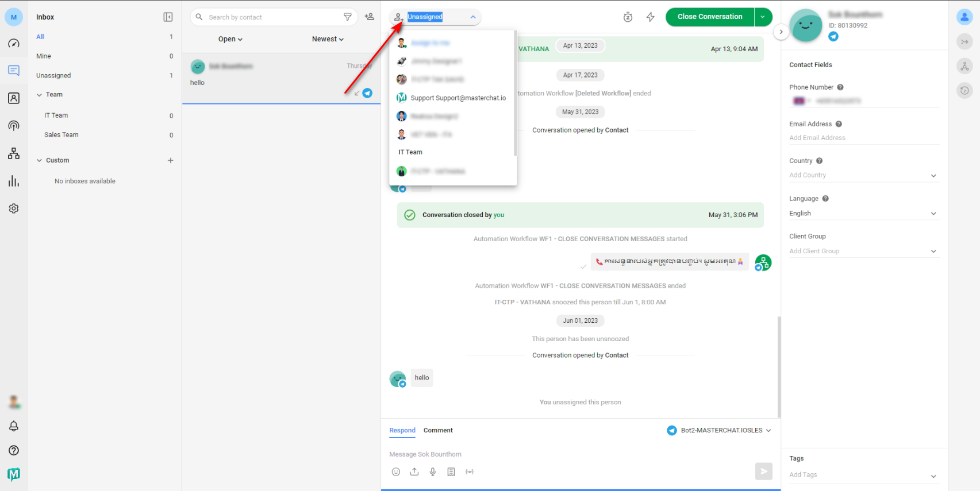Send the message with the arrow button
The height and width of the screenshot is (491, 980).
[764, 471]
